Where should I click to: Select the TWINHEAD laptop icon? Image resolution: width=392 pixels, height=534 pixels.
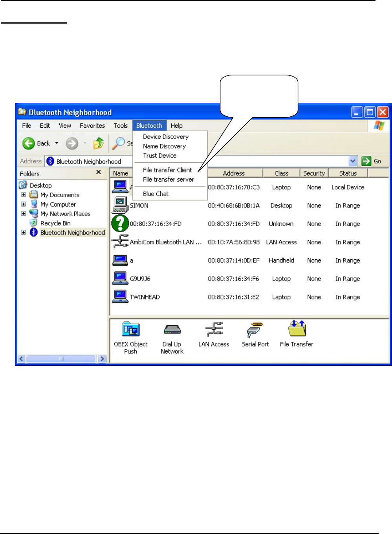tap(120, 297)
